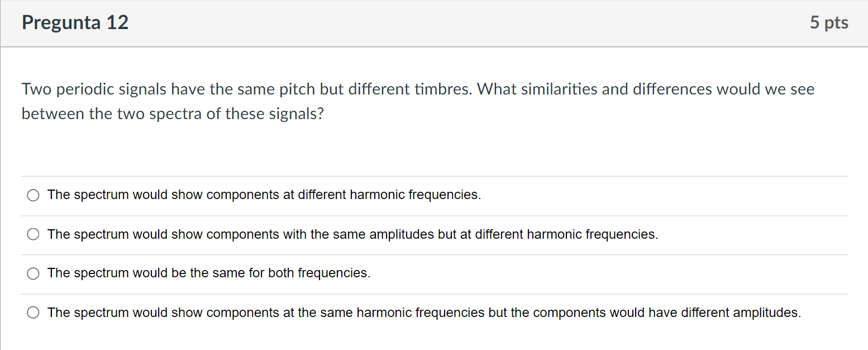Click the "5 pts" score label
The height and width of the screenshot is (350, 868).
pos(829,23)
